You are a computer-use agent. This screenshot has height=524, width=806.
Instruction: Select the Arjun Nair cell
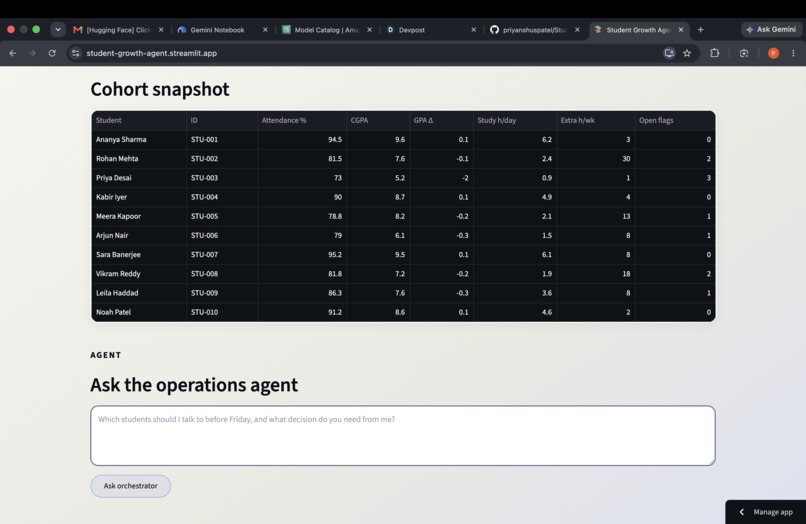tap(139, 236)
